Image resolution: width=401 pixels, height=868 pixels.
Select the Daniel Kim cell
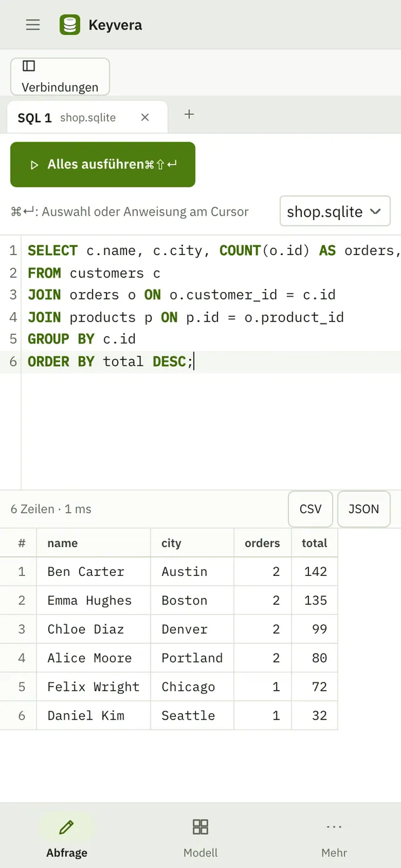(x=94, y=716)
